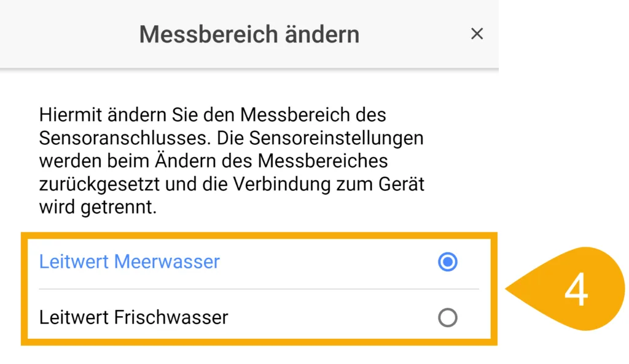Close the Messbereich ändern dialog

point(477,34)
